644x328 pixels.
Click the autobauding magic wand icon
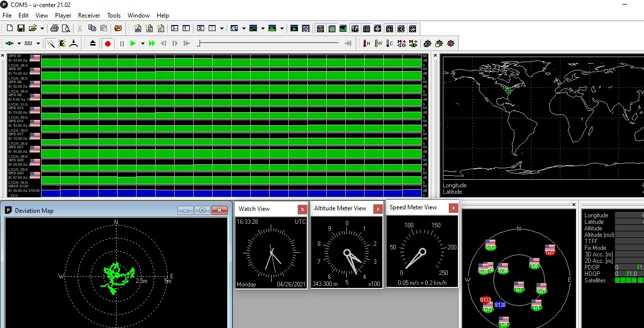coord(51,44)
